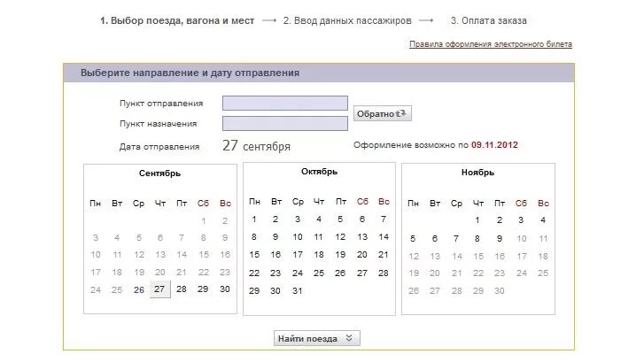This screenshot has height=362, width=644.
Task: Select October 18 in the calendar
Action: 319,255
